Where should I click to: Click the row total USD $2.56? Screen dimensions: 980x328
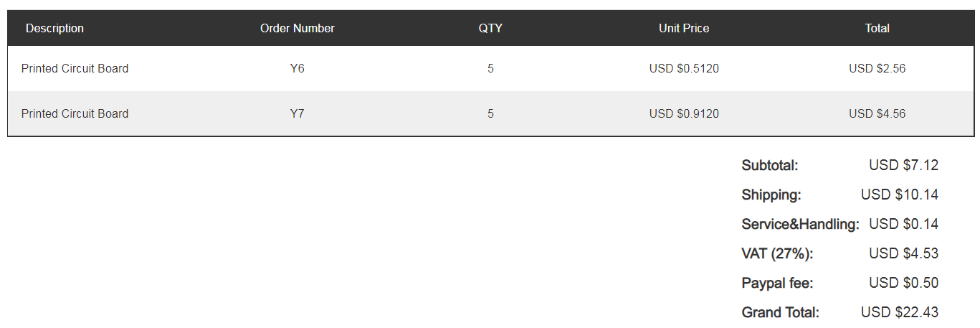tap(877, 69)
